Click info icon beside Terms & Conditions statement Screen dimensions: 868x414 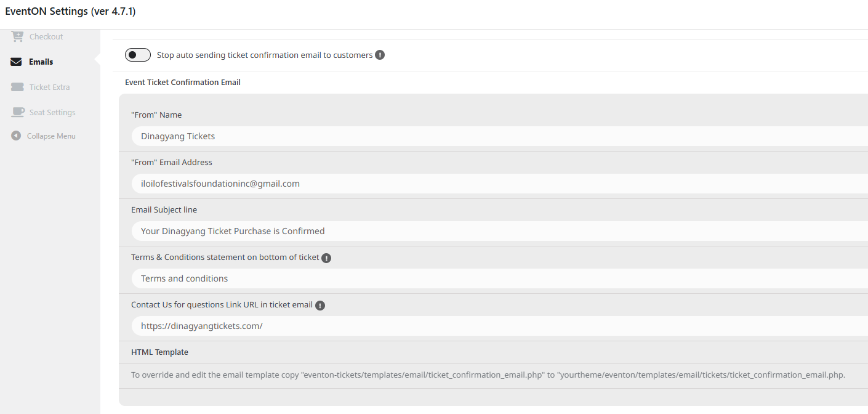pos(326,258)
